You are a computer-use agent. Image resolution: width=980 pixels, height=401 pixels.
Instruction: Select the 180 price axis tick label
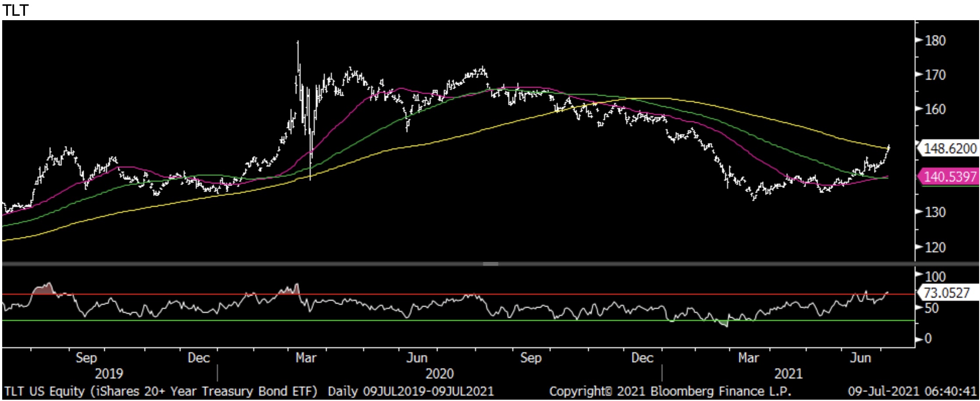coord(935,41)
